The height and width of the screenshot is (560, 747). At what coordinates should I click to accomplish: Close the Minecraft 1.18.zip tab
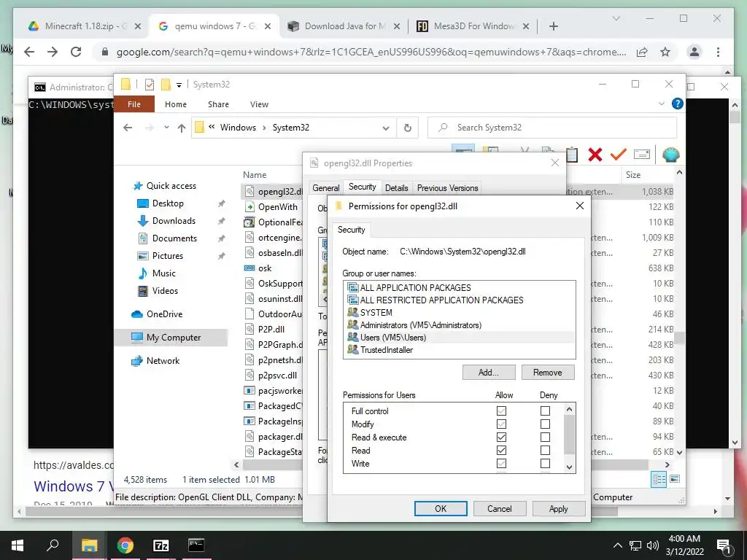click(138, 26)
